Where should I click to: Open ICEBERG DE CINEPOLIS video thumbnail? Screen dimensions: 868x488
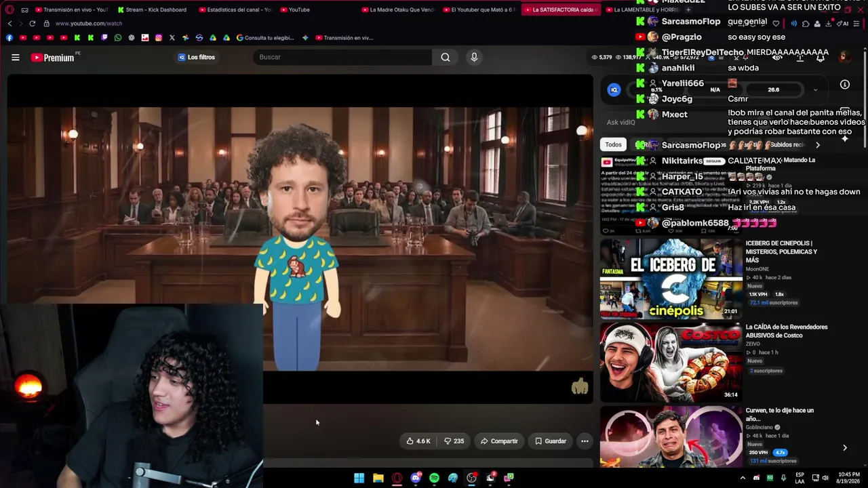coord(671,279)
